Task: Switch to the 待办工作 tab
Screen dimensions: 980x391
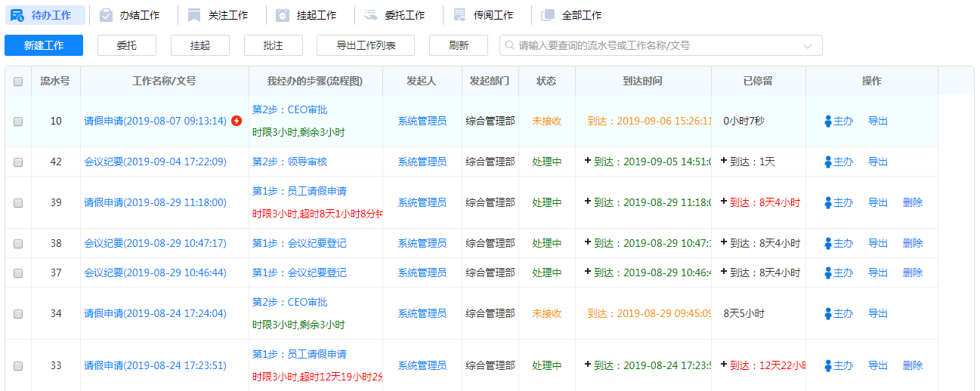Action: point(44,15)
